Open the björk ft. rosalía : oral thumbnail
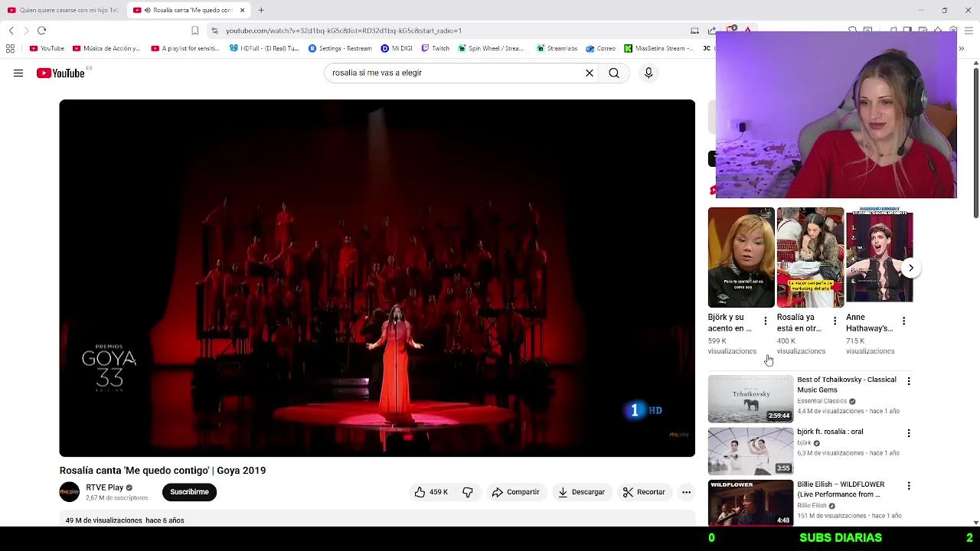Viewport: 980px width, 551px height. coord(750,451)
